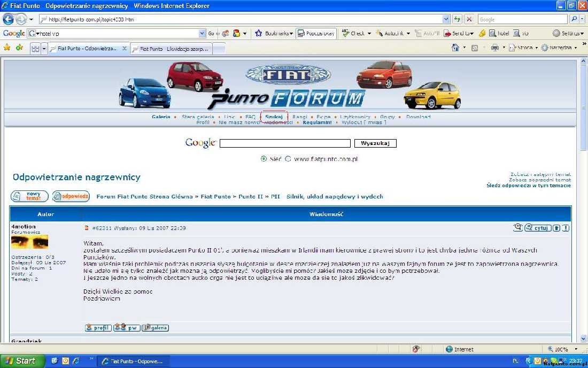This screenshot has height=368, width=588.
Task: Go back with the browser Back arrow
Action: pyautogui.click(x=8, y=19)
